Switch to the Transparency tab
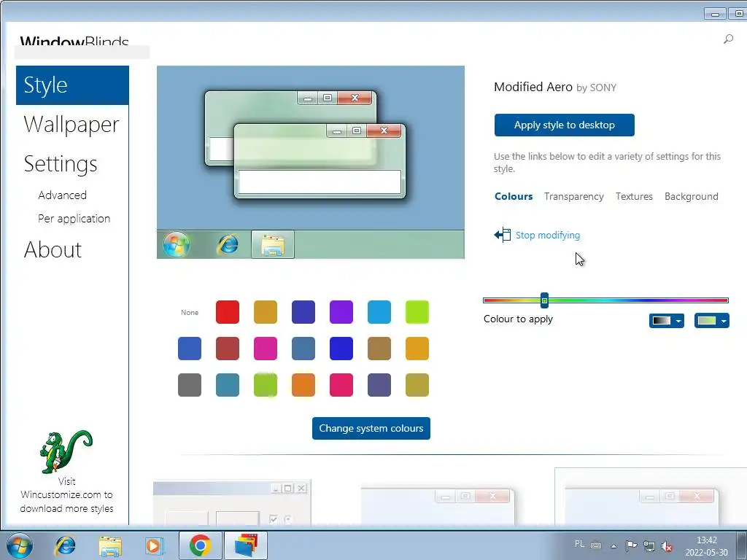Screen dimensions: 747x560 [x=573, y=196]
